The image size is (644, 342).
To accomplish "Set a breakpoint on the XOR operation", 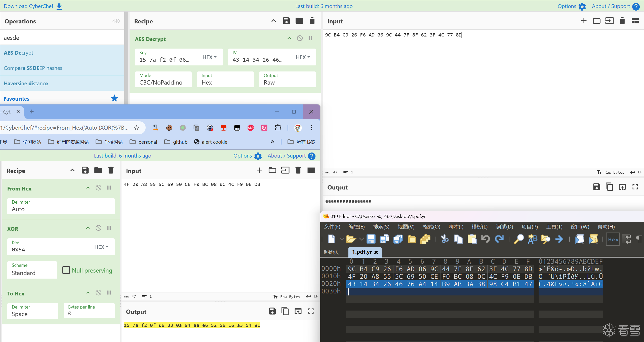I will [109, 228].
